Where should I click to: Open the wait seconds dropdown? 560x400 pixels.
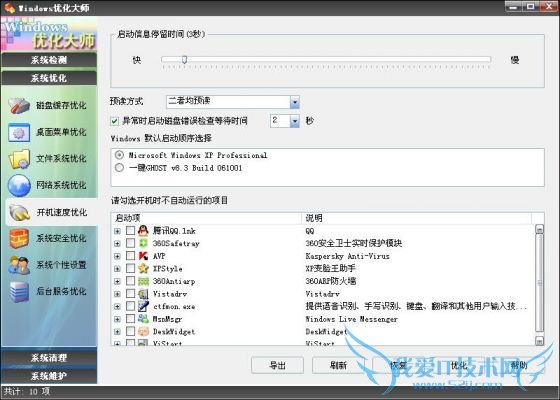pos(295,121)
